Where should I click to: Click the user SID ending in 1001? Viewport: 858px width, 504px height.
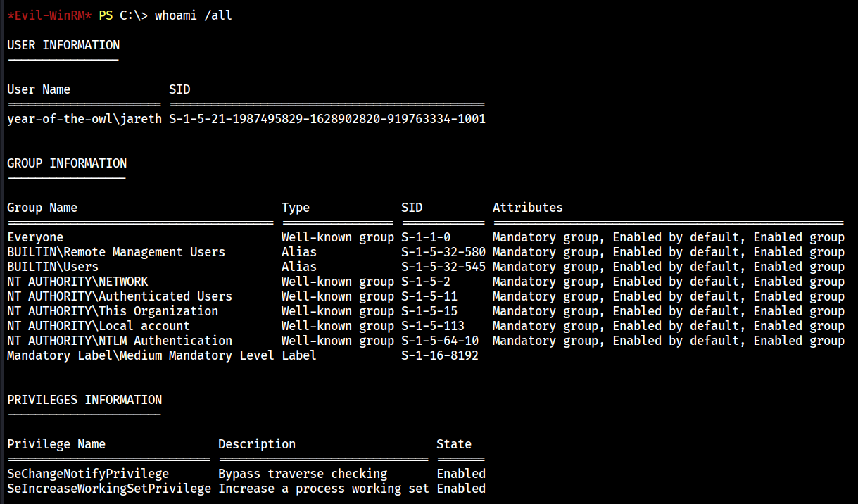point(327,119)
